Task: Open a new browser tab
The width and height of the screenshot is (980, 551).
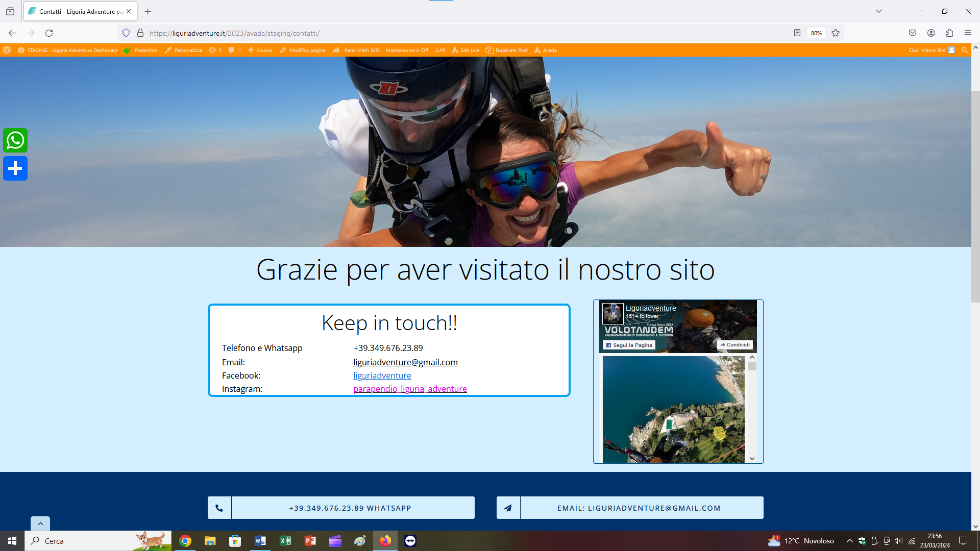Action: tap(148, 11)
